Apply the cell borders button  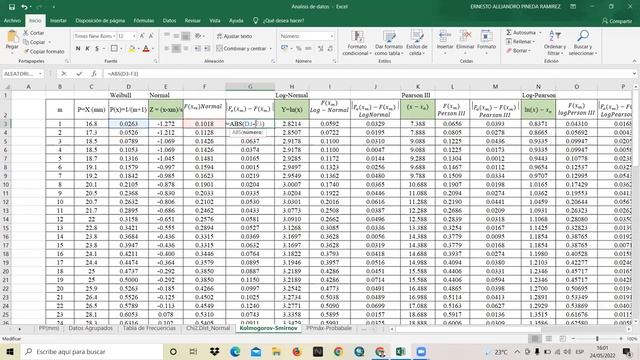pyautogui.click(x=114, y=49)
